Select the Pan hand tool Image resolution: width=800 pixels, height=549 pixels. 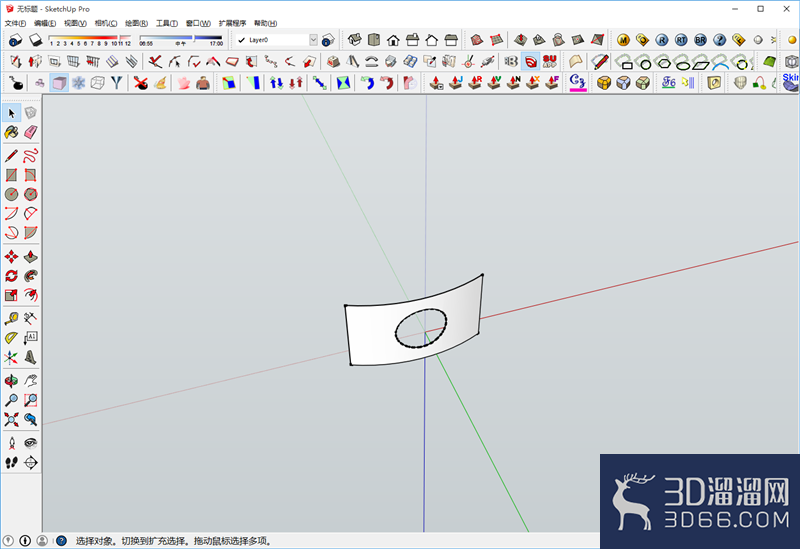point(31,381)
